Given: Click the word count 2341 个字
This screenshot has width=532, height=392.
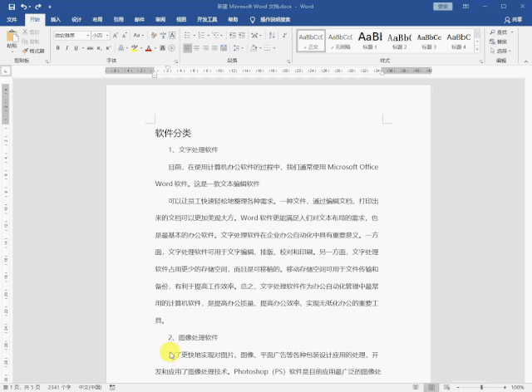Looking at the screenshot, I should (59, 387).
